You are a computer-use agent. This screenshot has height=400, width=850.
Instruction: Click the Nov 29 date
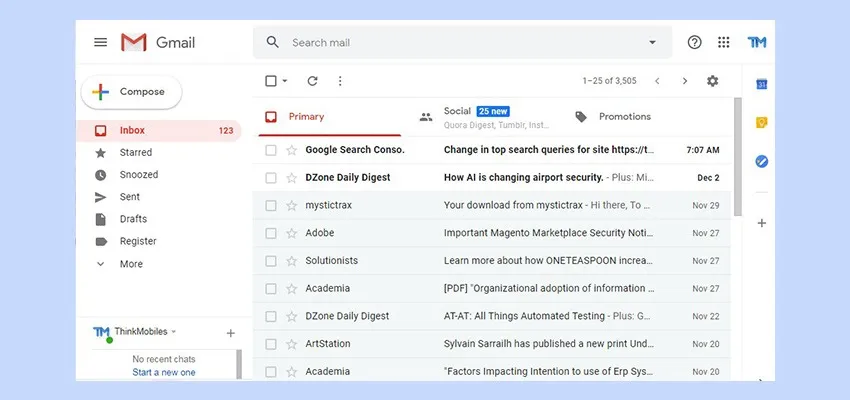[x=706, y=205]
